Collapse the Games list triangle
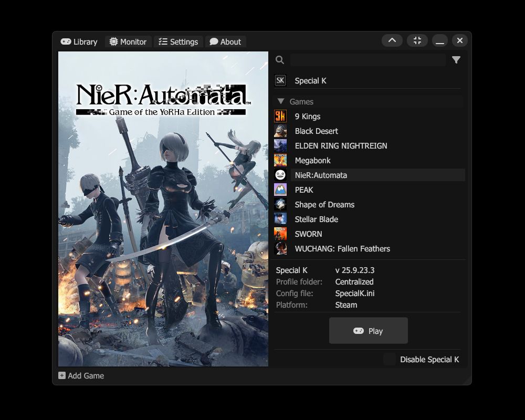The image size is (525, 420). click(281, 101)
